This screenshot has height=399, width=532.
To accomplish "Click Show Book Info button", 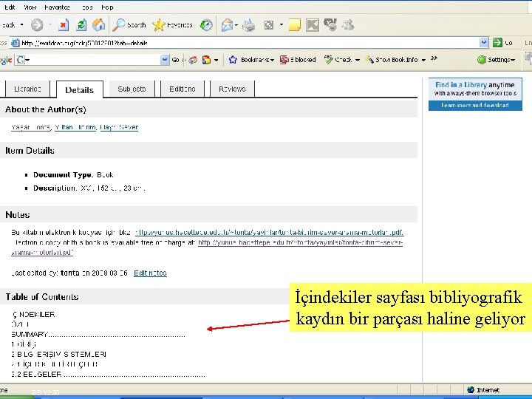I will coord(392,60).
